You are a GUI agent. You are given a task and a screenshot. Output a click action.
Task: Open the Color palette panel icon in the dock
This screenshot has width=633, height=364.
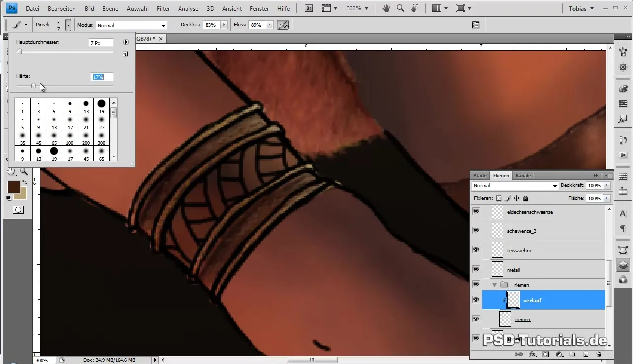point(623,89)
